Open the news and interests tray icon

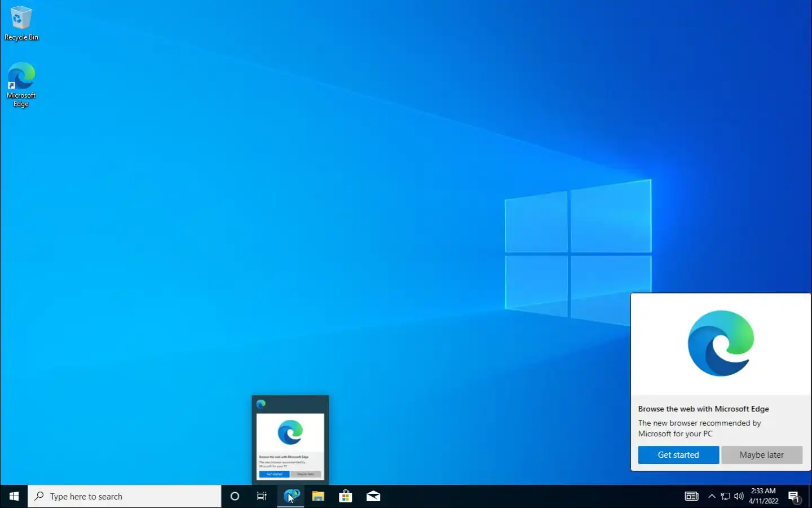click(691, 496)
